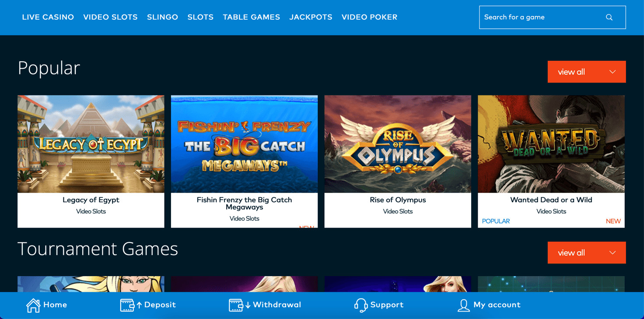The image size is (644, 319).
Task: Click the NEW tag on Wanted card
Action: click(613, 221)
